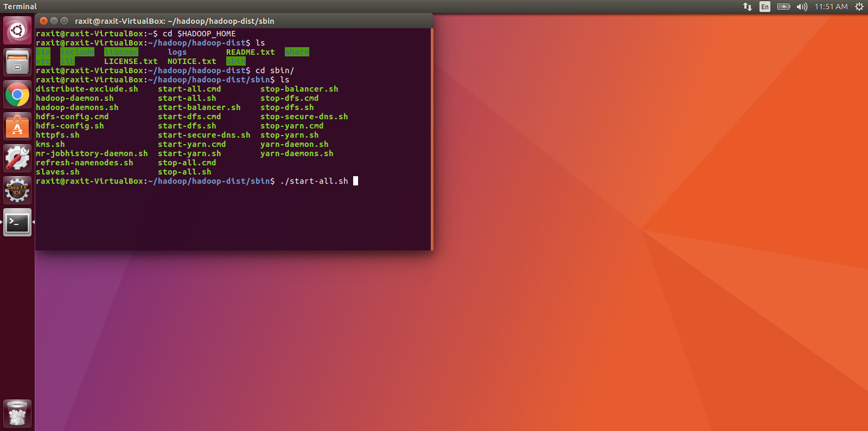Viewport: 868px width, 431px height.
Task: Click the 'cd sbin/' command text
Action: [x=275, y=70]
